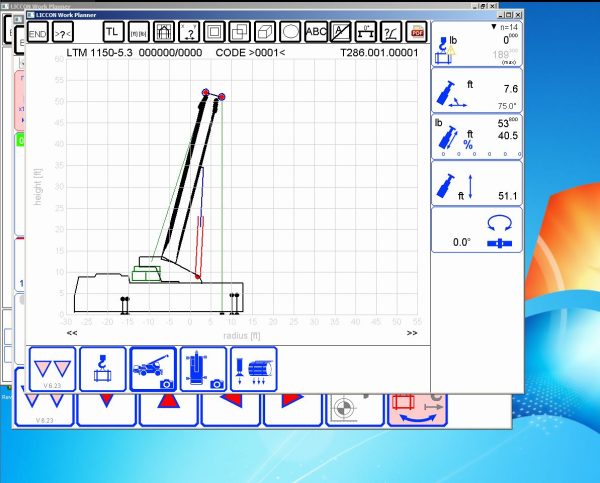
Task: Click the slewing angle panel showing 0.0°
Action: (477, 230)
